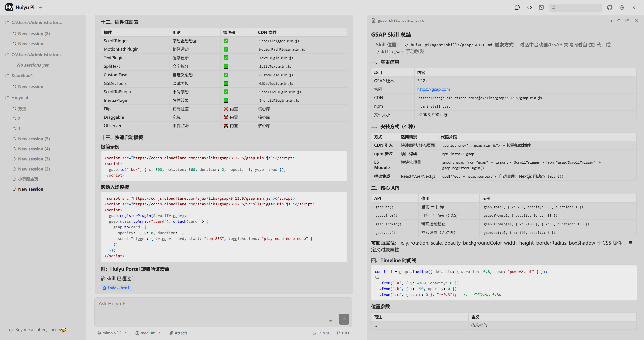
Task: Click the Buy me a coffee link
Action: 38,330
